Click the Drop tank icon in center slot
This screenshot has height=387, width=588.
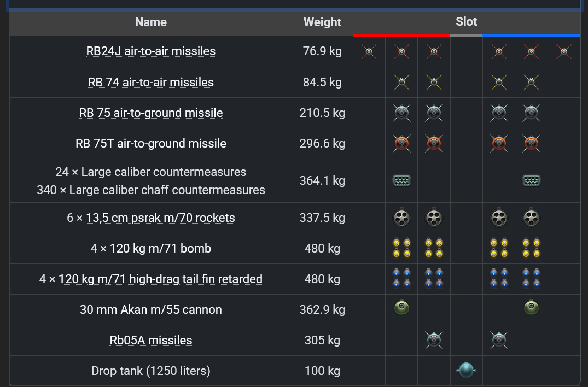pos(466,370)
